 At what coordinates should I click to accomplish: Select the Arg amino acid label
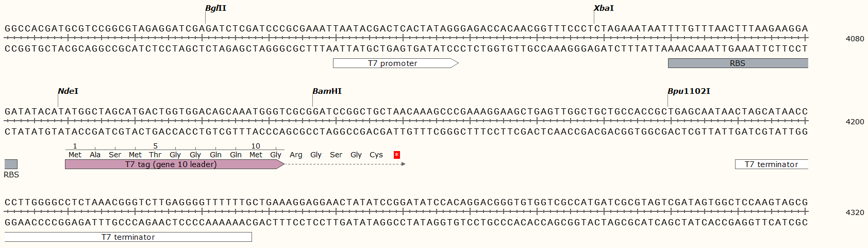296,155
